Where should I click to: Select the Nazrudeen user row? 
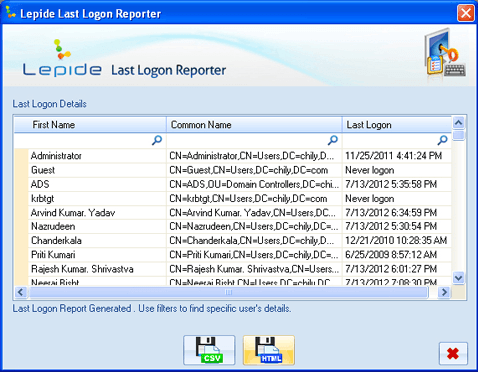pos(233,226)
